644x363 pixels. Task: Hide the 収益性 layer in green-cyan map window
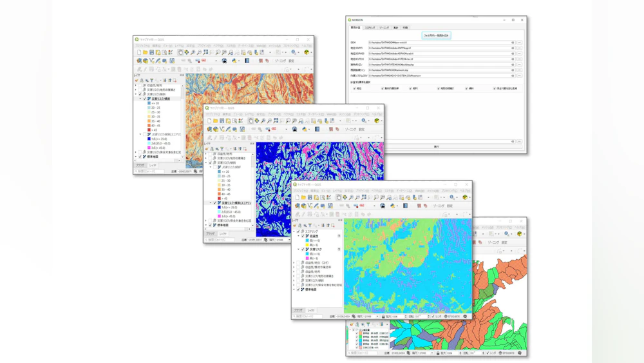click(x=303, y=236)
